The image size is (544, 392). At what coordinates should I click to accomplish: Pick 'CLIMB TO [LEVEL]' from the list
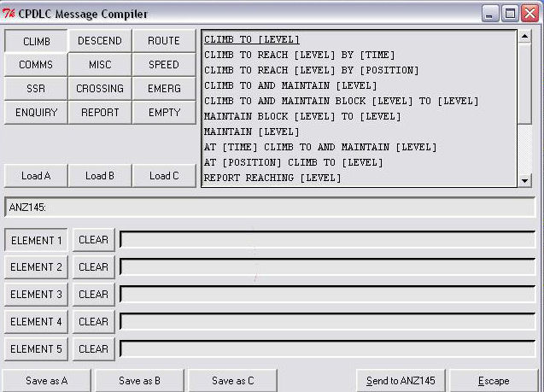pyautogui.click(x=252, y=39)
